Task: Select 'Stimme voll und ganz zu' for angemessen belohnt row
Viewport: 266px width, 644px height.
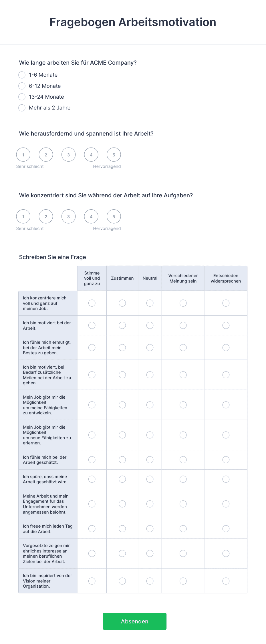Action: [92, 504]
